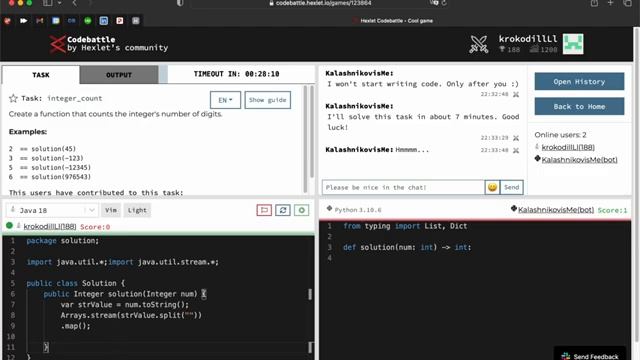Switch to the TASK tab

[x=41, y=75]
